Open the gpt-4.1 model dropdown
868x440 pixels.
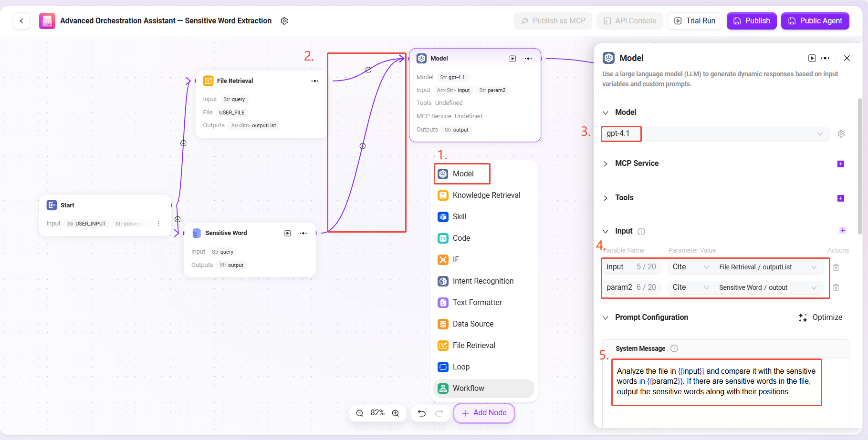(x=716, y=133)
